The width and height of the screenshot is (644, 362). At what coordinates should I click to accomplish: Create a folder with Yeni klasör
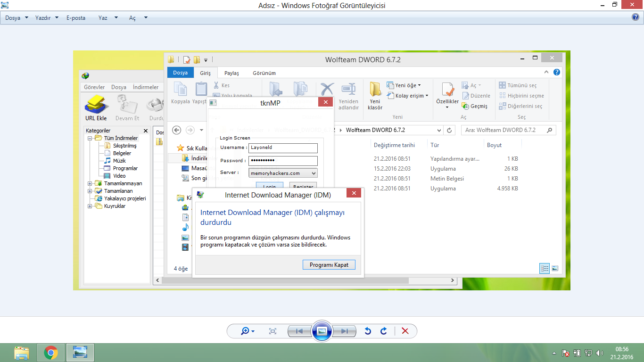tap(375, 96)
